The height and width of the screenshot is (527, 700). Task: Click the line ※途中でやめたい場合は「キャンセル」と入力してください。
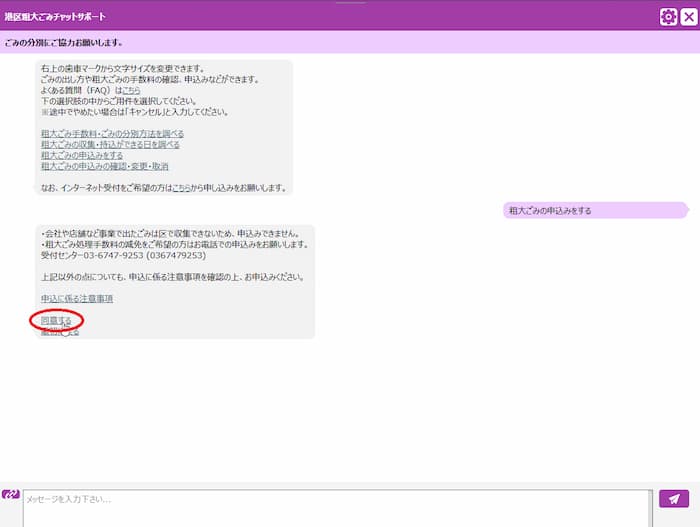point(134,112)
